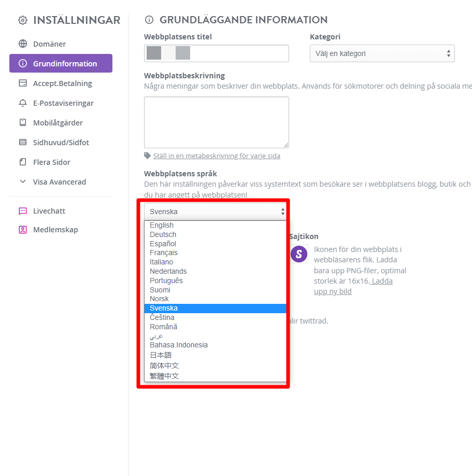Follow the metabeskrivning för varje sida link
472x476 pixels.
click(217, 156)
